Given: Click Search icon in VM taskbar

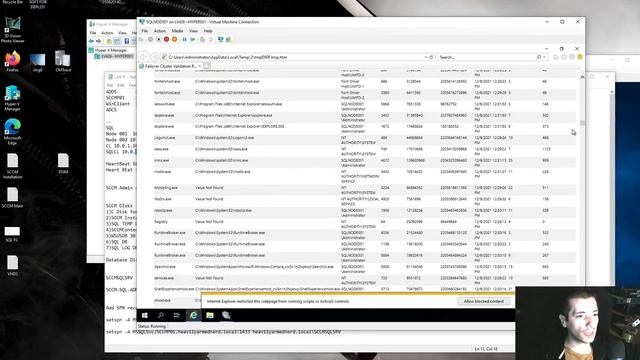Looking at the screenshot, I should 161,315.
